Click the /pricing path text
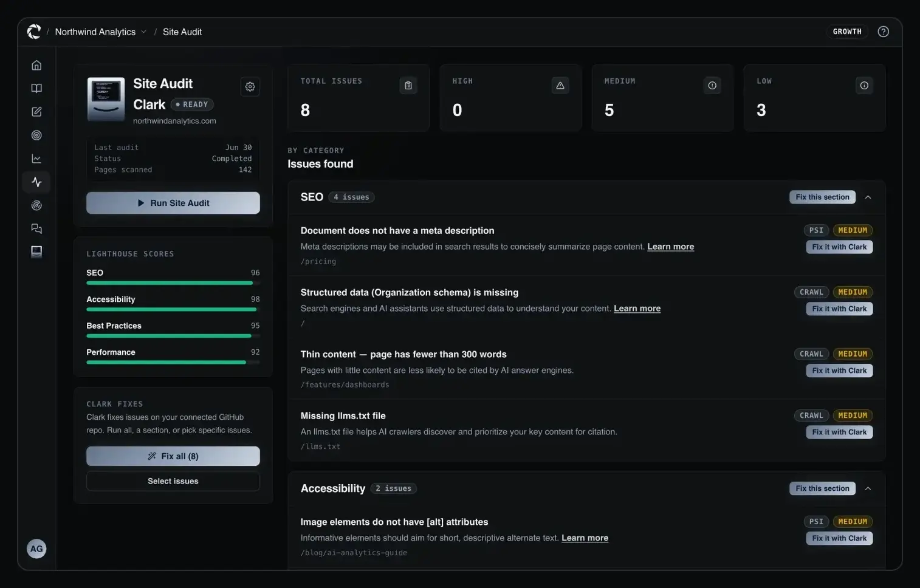The height and width of the screenshot is (588, 920). click(x=318, y=262)
